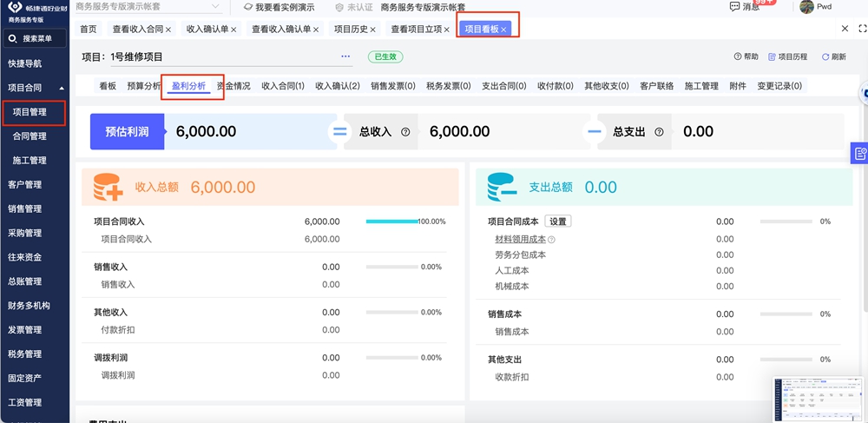Viewport: 868px width, 423px height.
Task: Click the 设置 button for 项目合同成本
Action: tap(557, 221)
